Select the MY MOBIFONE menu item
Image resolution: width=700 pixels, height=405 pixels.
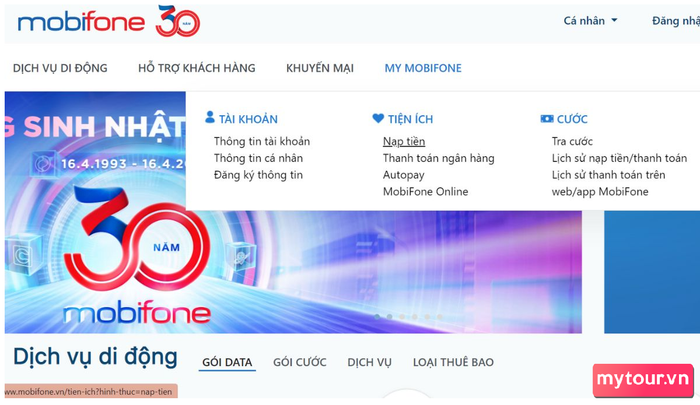[423, 68]
